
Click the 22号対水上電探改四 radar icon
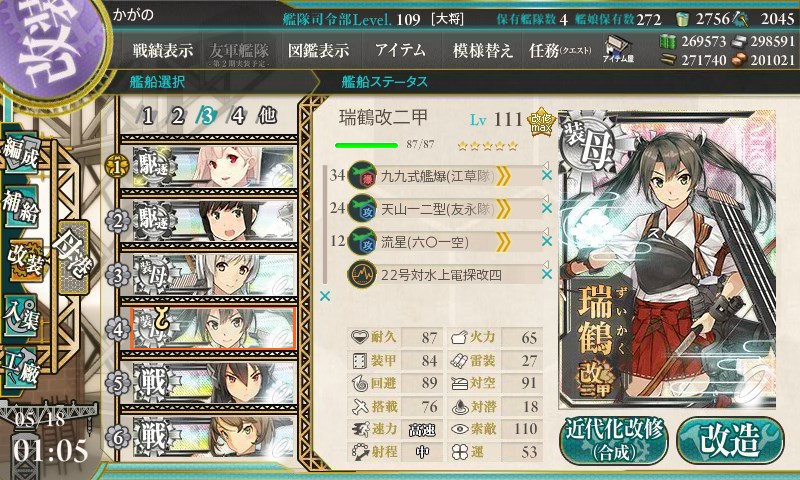(x=362, y=274)
